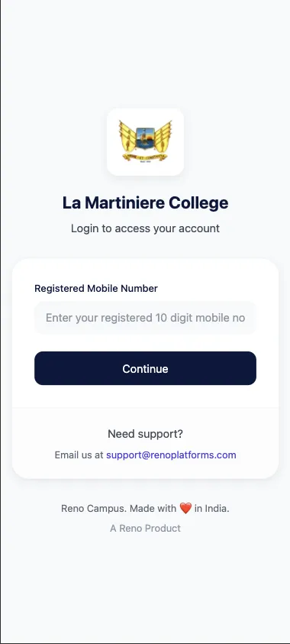This screenshot has width=290, height=644.
Task: Click the La Martiniere College heading
Action: click(145, 203)
